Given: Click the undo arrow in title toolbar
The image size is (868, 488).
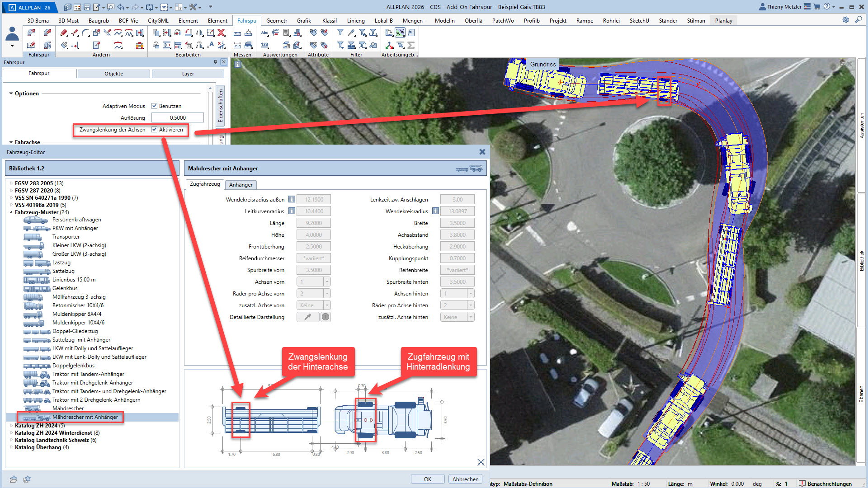Looking at the screenshot, I should point(121,7).
